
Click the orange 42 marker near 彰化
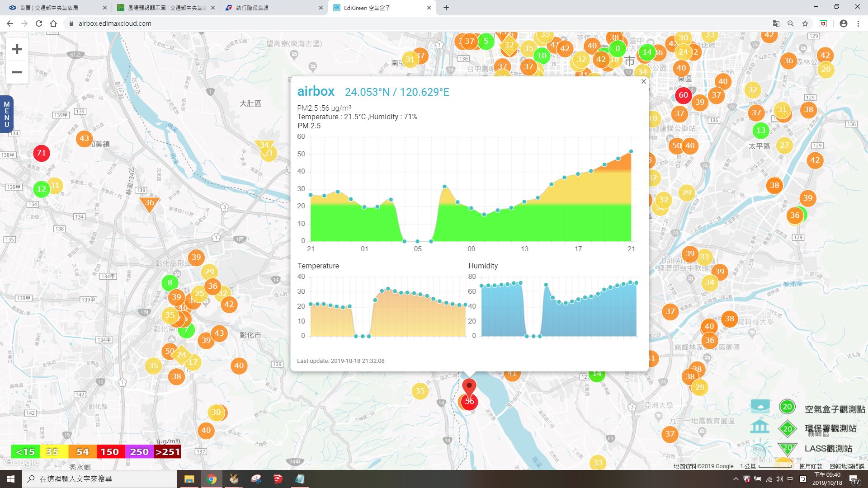(x=229, y=304)
